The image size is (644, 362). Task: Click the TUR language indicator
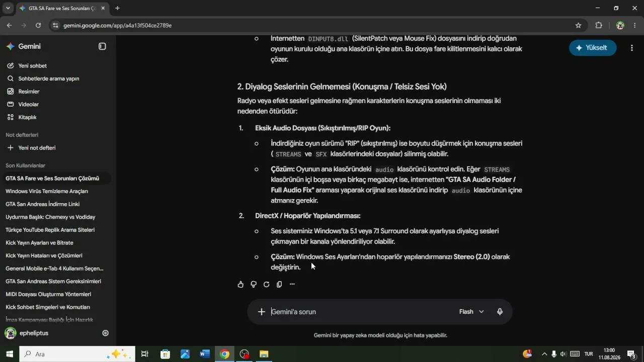coord(589,354)
